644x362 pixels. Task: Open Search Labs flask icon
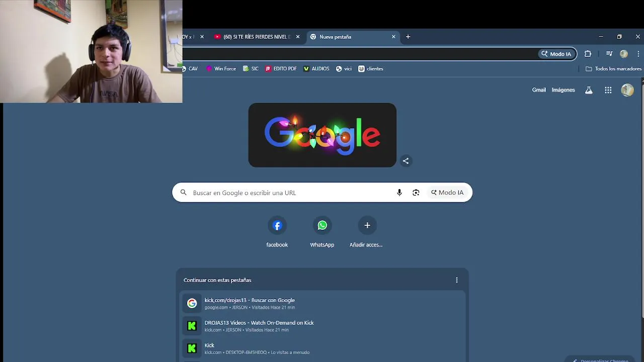[589, 90]
